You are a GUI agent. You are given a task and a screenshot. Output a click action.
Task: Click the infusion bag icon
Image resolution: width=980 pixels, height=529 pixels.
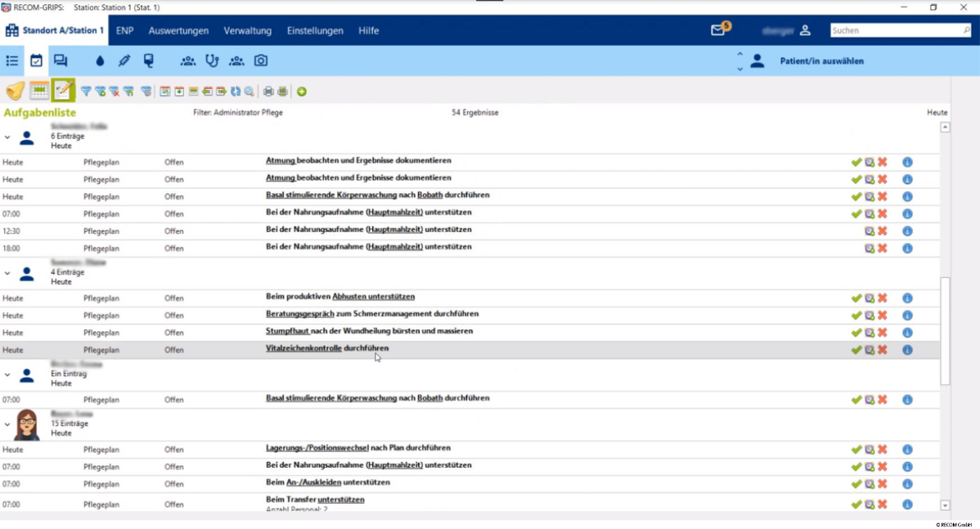tap(149, 61)
